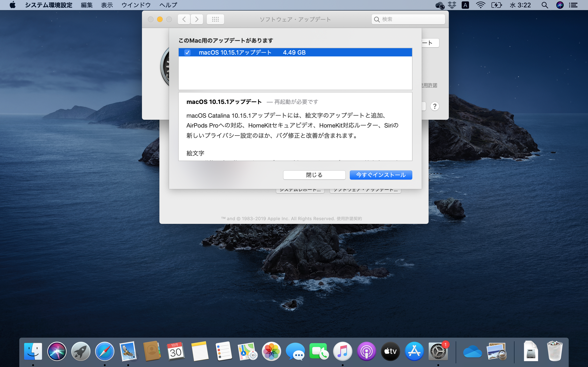Image resolution: width=588 pixels, height=367 pixels.
Task: Open Spotlight search from menu bar
Action: point(545,5)
